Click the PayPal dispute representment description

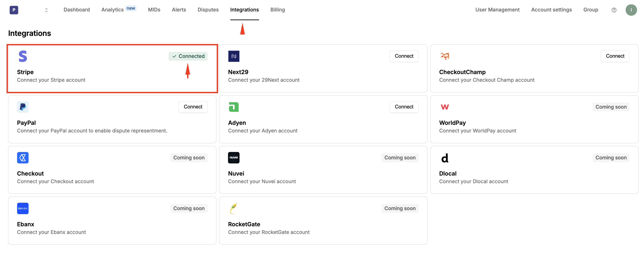[92, 130]
